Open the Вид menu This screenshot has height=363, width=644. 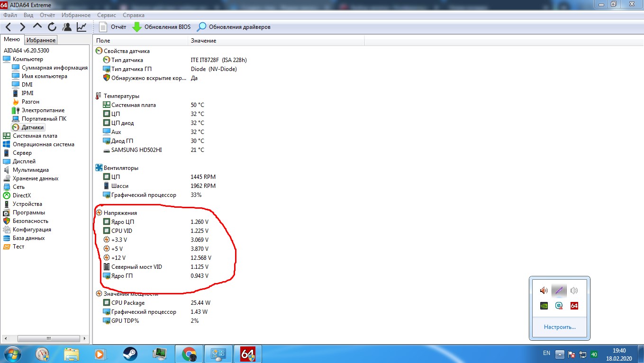(x=28, y=15)
